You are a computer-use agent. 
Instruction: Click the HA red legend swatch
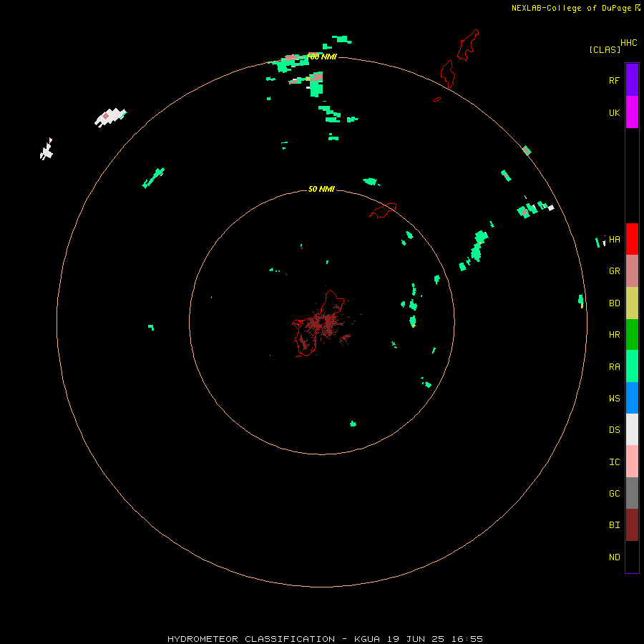[x=632, y=239]
